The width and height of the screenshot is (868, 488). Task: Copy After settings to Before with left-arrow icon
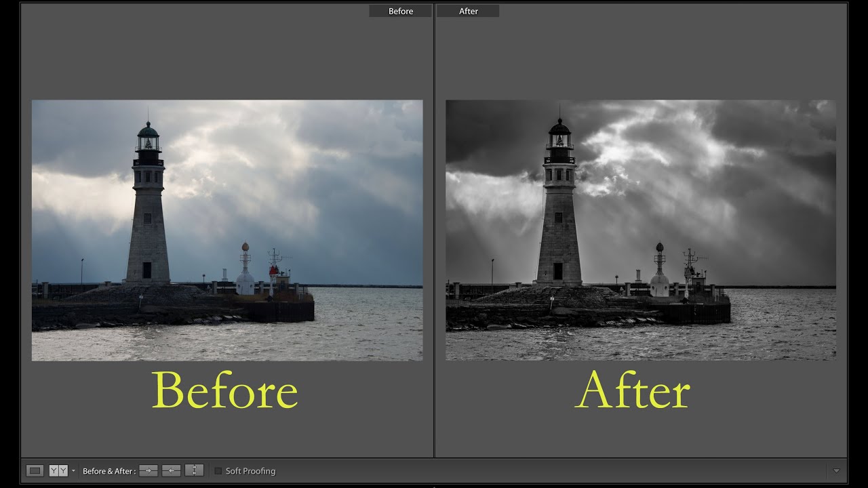pos(172,470)
